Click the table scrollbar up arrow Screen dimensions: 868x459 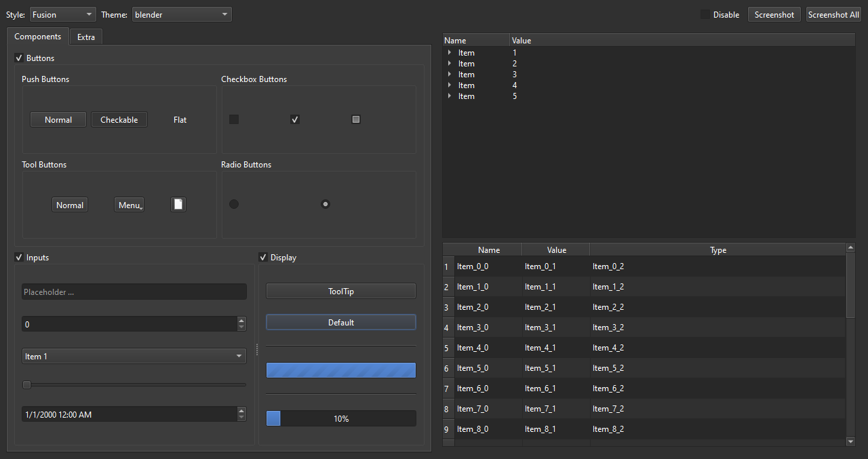coord(851,248)
